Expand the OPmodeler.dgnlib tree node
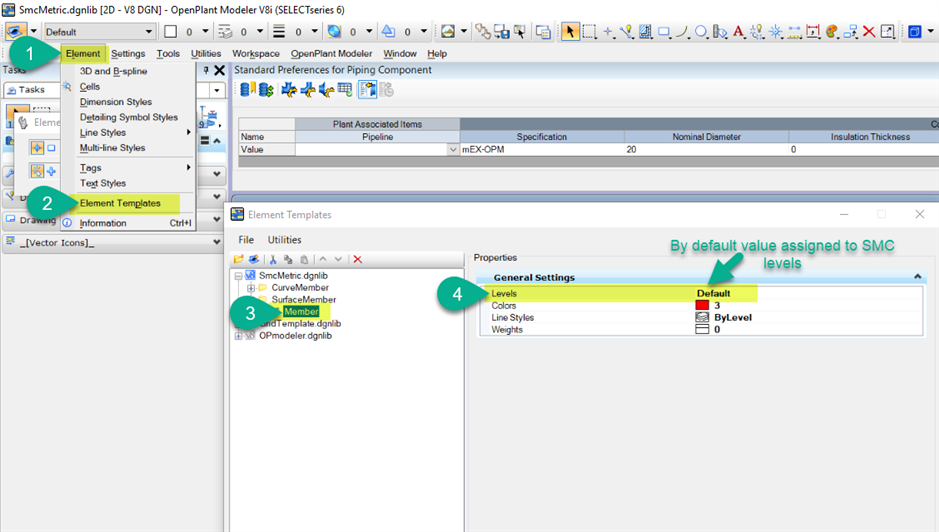The width and height of the screenshot is (939, 532). (238, 336)
